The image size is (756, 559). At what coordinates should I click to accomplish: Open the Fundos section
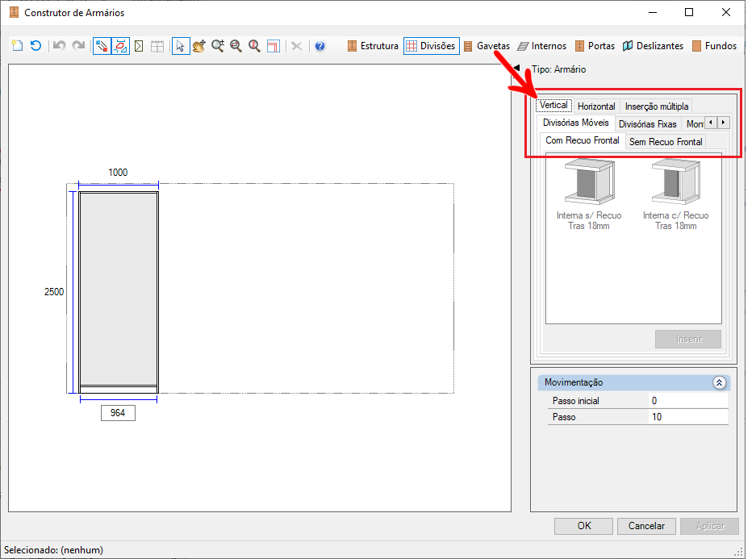tap(714, 46)
